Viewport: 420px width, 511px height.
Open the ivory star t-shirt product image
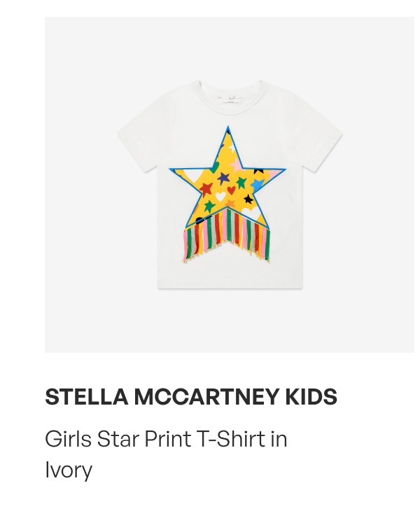(x=230, y=185)
